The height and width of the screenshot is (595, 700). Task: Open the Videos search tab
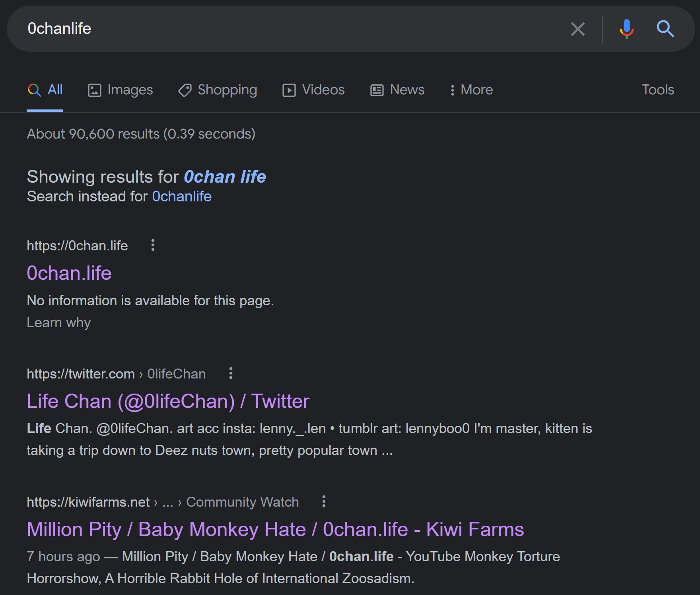313,90
